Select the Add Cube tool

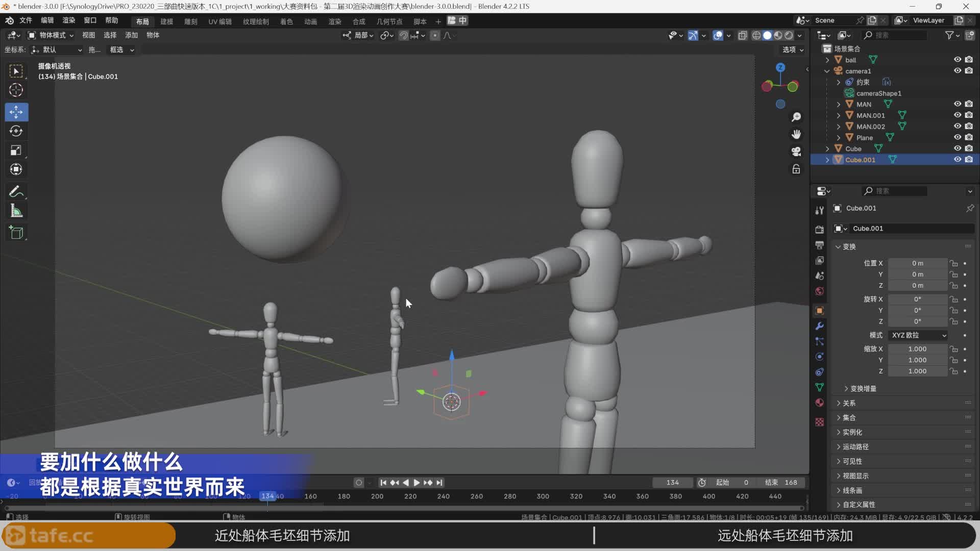[16, 233]
